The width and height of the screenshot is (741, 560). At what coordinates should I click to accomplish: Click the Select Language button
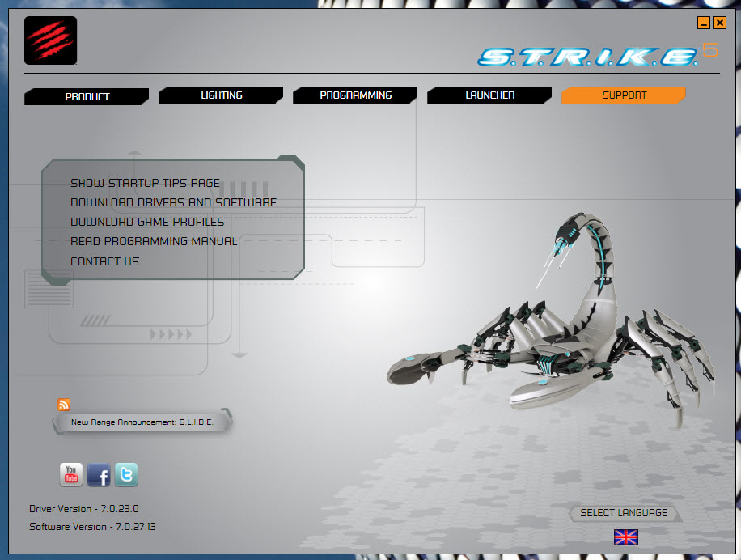click(624, 513)
